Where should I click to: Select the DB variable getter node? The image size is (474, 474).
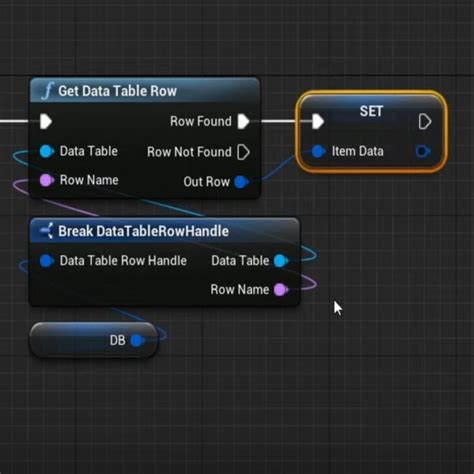coord(94,340)
